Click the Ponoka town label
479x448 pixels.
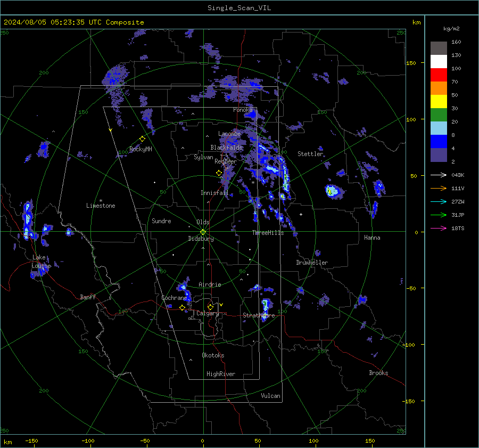[243, 110]
